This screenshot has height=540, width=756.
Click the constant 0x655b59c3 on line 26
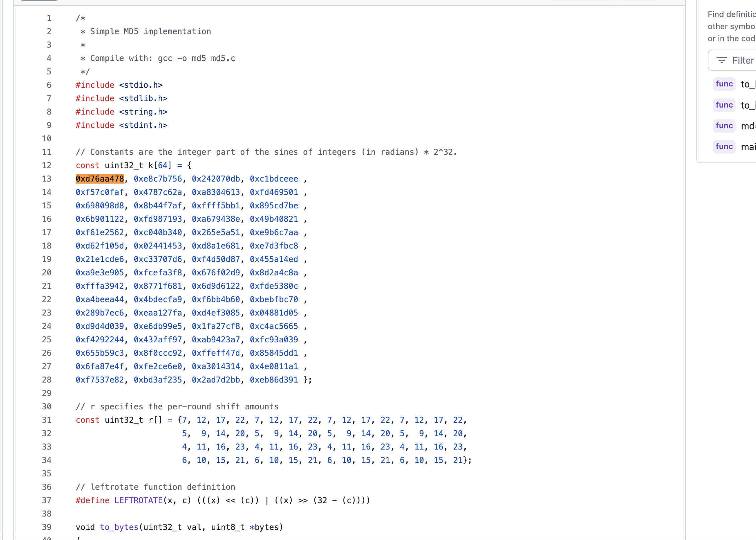pos(100,353)
